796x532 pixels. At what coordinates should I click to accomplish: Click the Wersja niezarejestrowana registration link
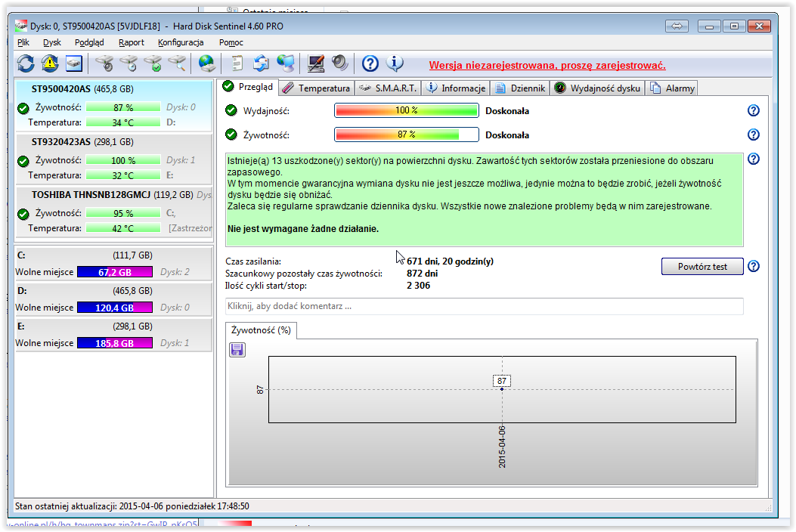547,66
